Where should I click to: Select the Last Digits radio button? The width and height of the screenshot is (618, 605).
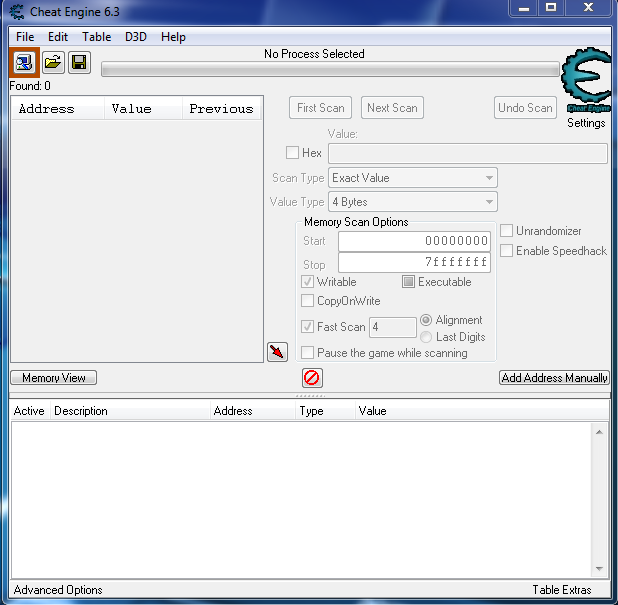426,337
